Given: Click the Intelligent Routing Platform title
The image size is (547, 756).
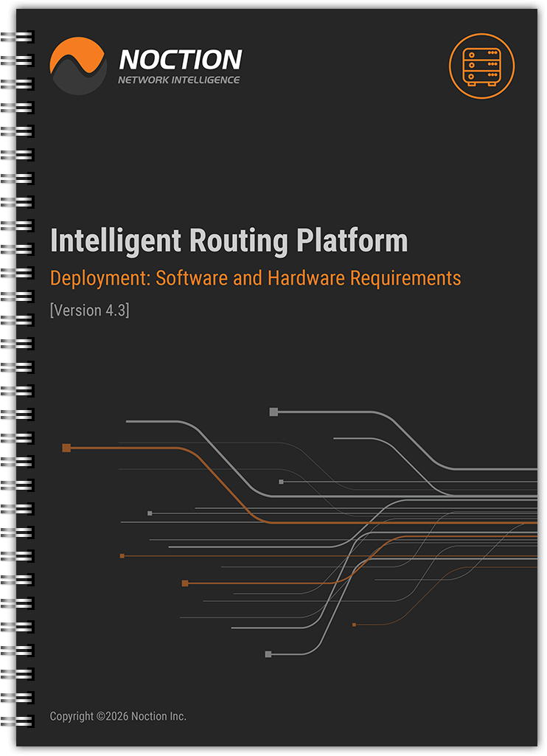Looking at the screenshot, I should pos(229,241).
